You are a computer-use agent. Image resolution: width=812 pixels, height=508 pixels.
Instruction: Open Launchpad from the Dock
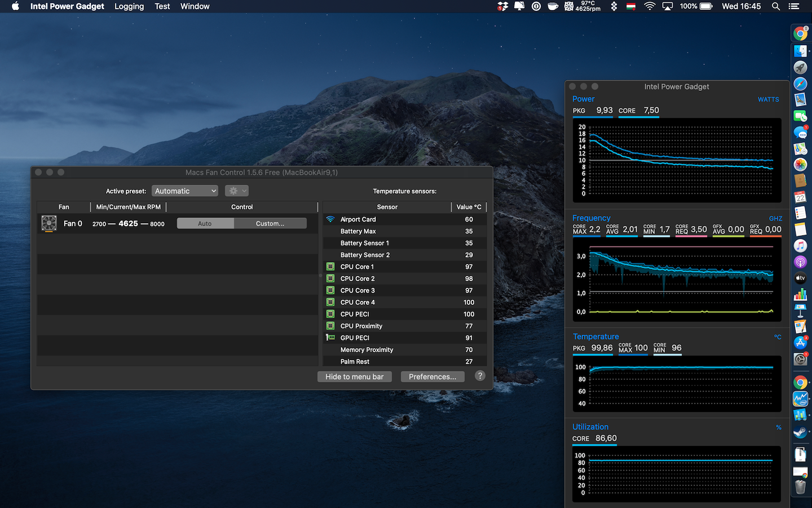(x=800, y=67)
